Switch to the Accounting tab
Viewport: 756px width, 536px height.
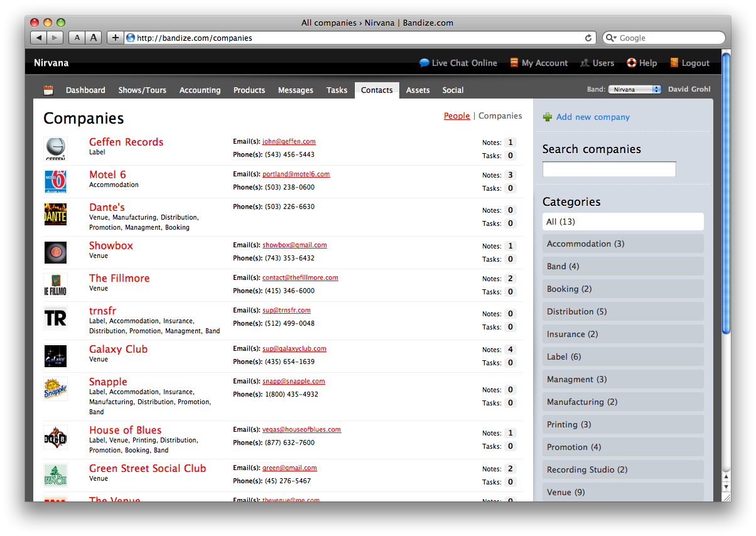click(200, 90)
